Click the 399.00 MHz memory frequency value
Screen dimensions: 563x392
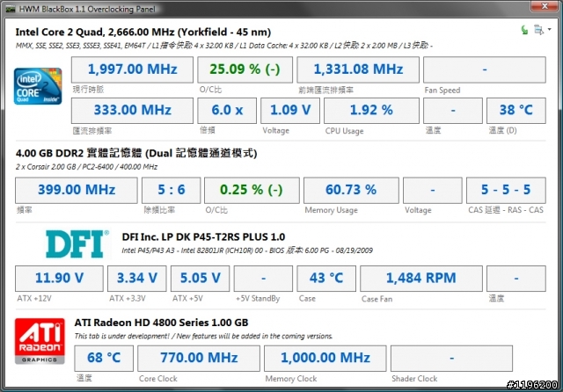coord(77,190)
